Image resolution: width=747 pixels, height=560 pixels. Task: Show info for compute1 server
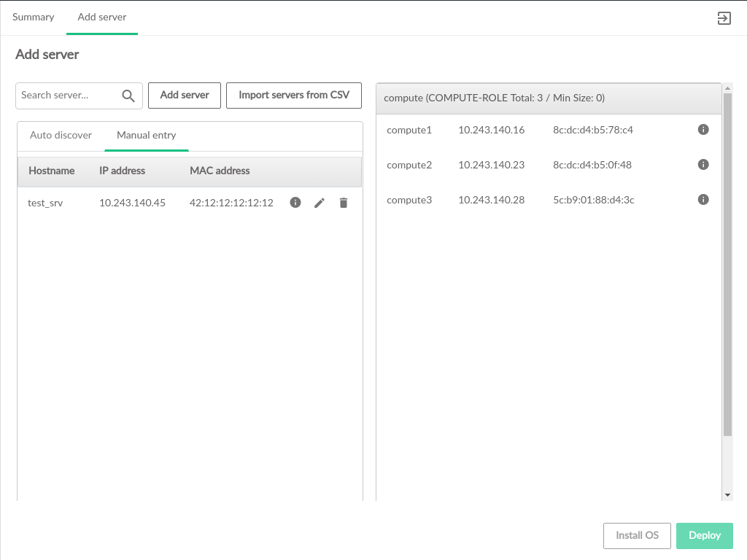coord(703,130)
